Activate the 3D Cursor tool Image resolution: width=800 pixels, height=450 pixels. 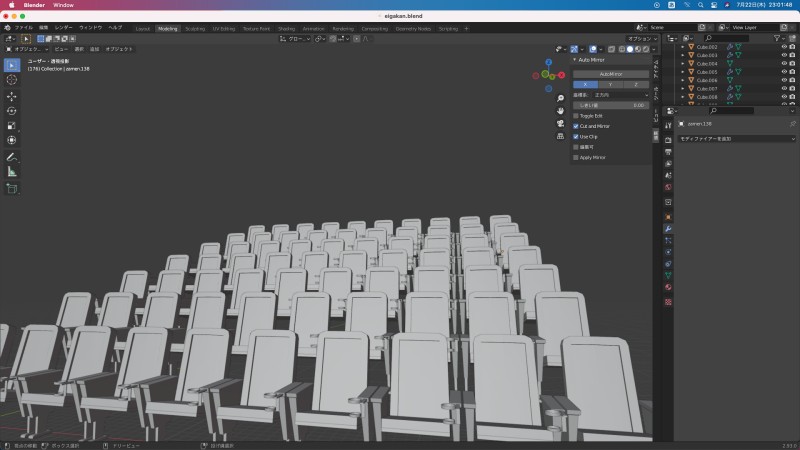12,79
